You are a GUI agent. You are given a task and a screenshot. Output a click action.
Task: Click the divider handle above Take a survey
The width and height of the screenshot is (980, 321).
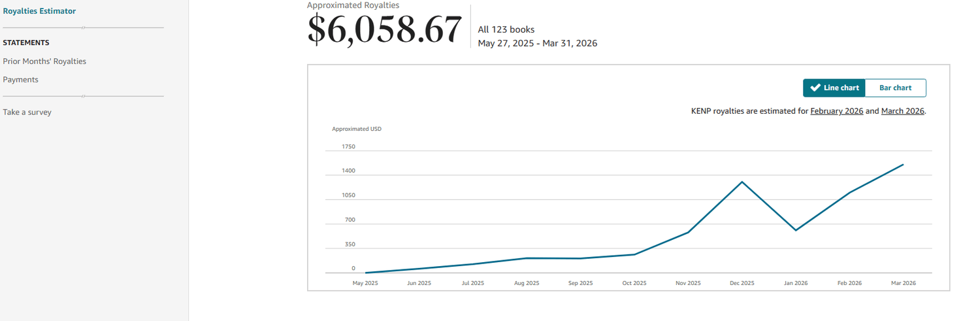click(84, 97)
